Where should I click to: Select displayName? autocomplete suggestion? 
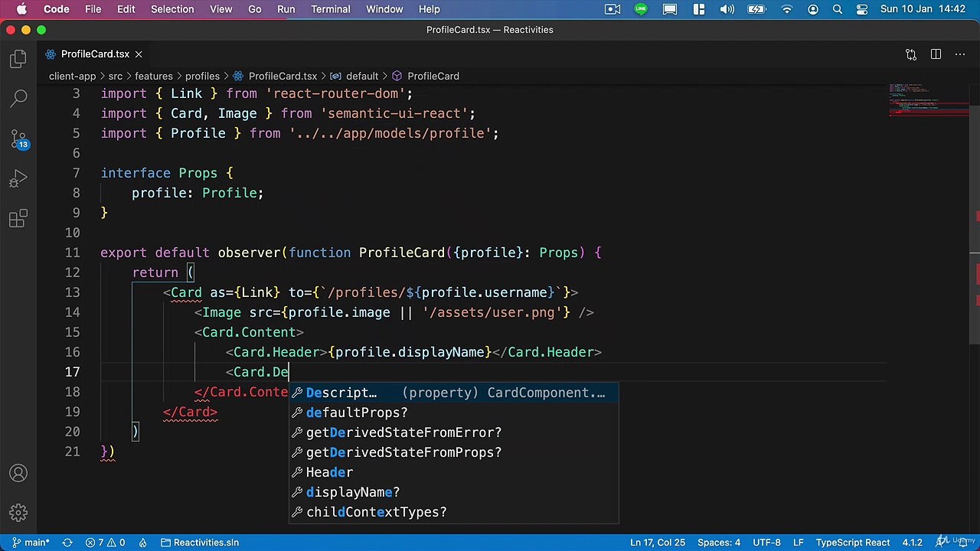(453, 492)
